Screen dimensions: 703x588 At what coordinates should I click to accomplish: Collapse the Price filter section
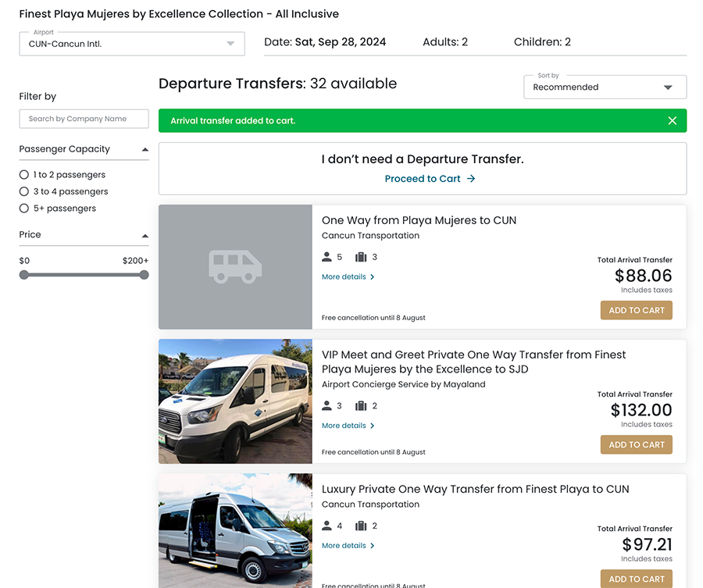tap(145, 235)
